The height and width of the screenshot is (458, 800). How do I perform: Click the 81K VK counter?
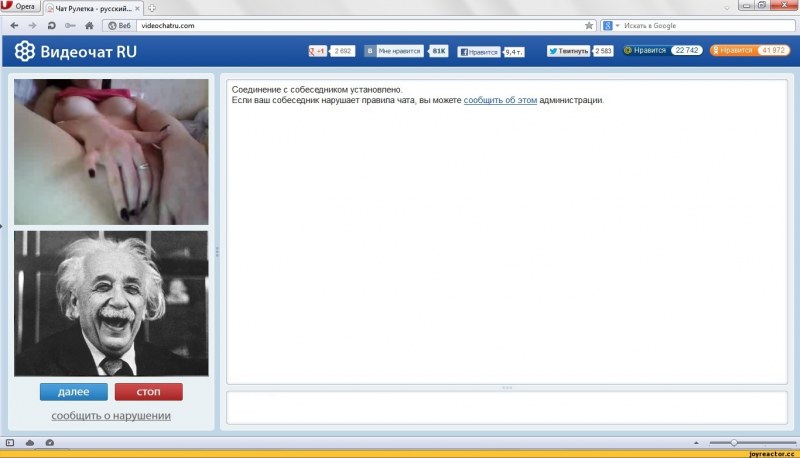click(438, 51)
